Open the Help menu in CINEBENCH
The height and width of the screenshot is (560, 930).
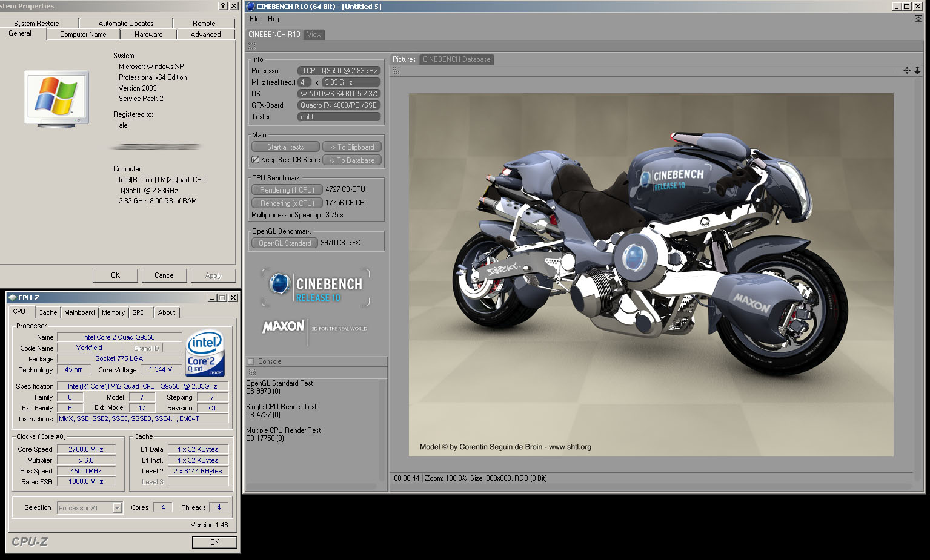(x=274, y=19)
